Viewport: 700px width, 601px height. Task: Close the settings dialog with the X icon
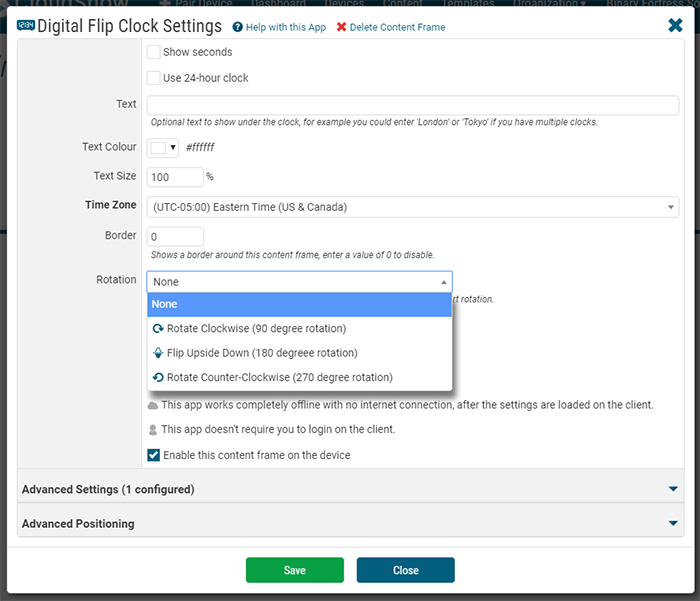675,26
